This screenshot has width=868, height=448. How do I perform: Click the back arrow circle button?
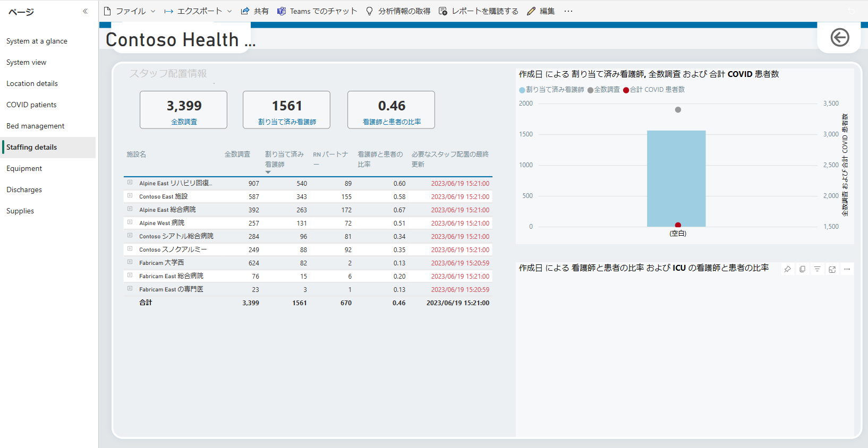840,37
